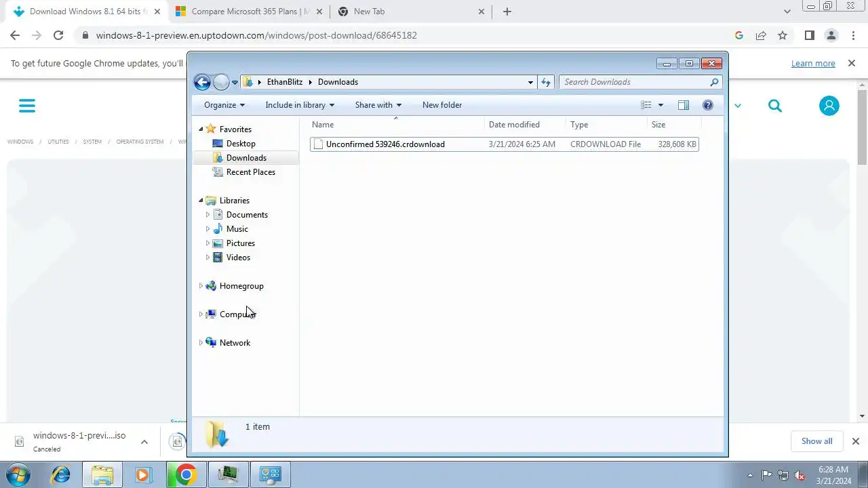
Task: Click the search magnifier in Explorer
Action: [714, 82]
